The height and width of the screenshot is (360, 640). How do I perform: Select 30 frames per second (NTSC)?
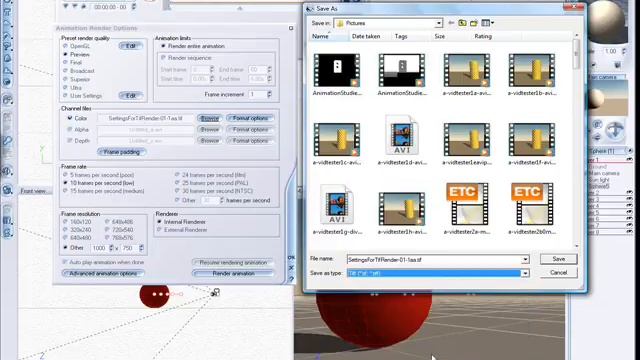coord(214,191)
